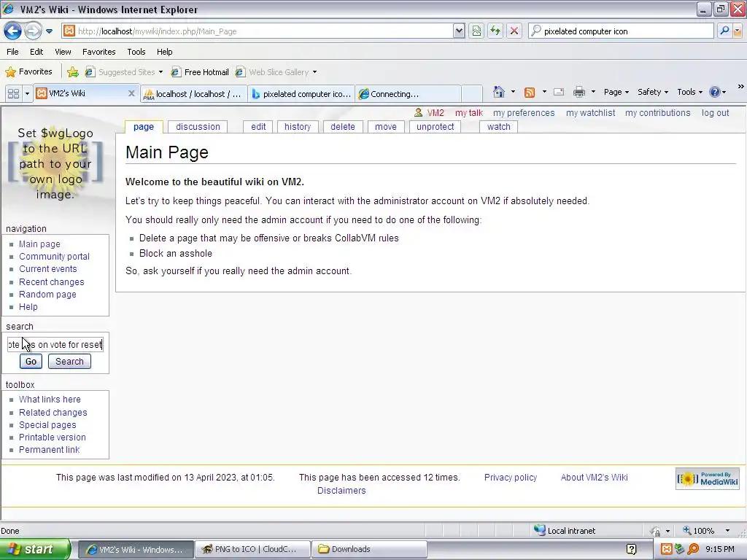Open the Edit menu

pyautogui.click(x=36, y=52)
